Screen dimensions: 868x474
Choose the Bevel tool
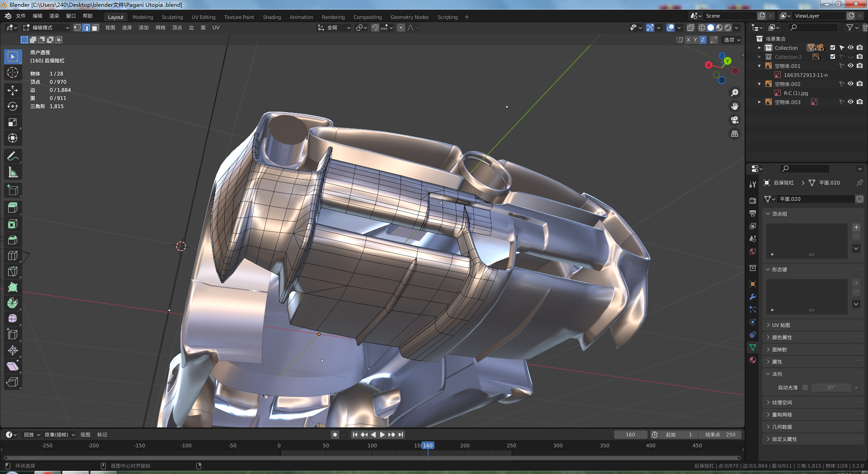(13, 240)
